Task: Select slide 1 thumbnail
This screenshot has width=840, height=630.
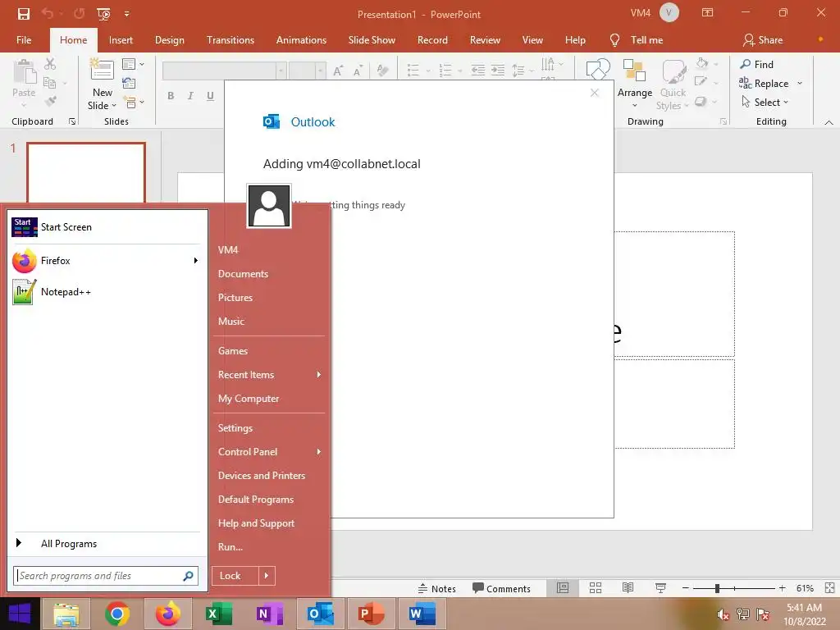Action: point(85,172)
